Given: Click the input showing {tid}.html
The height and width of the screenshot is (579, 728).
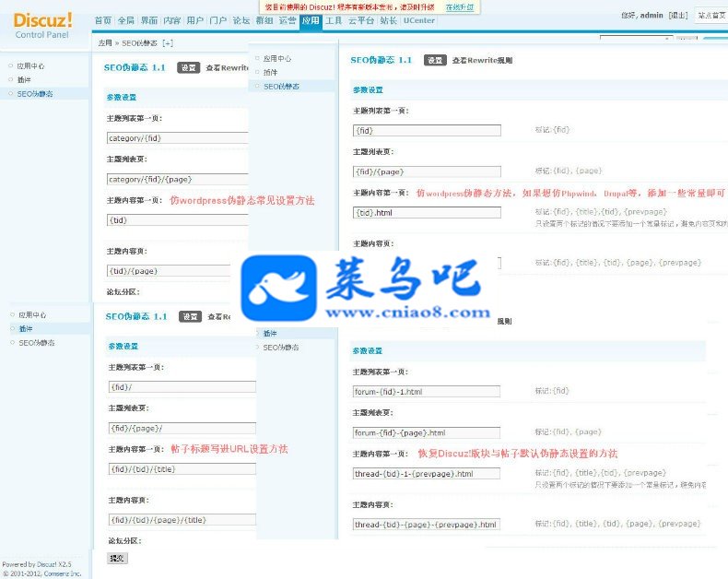Looking at the screenshot, I should click(x=427, y=212).
